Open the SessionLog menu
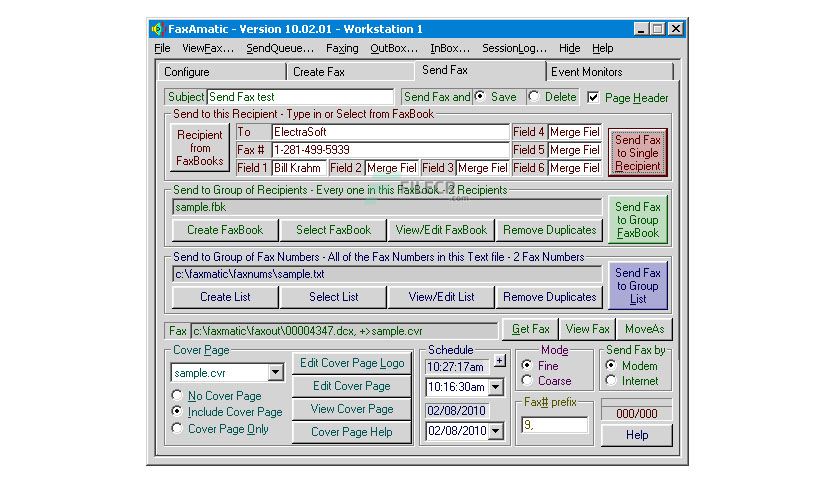The height and width of the screenshot is (484, 836). point(515,49)
